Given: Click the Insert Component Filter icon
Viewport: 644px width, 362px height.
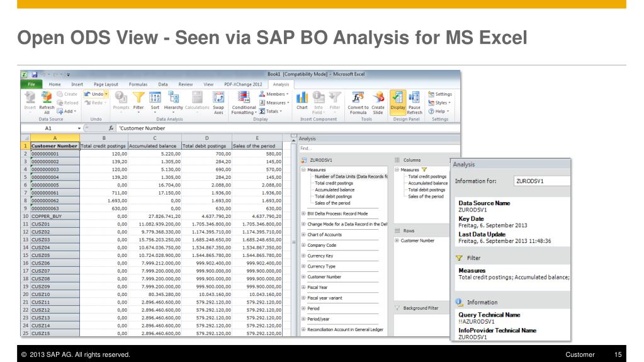Looking at the screenshot, I should pyautogui.click(x=335, y=101).
